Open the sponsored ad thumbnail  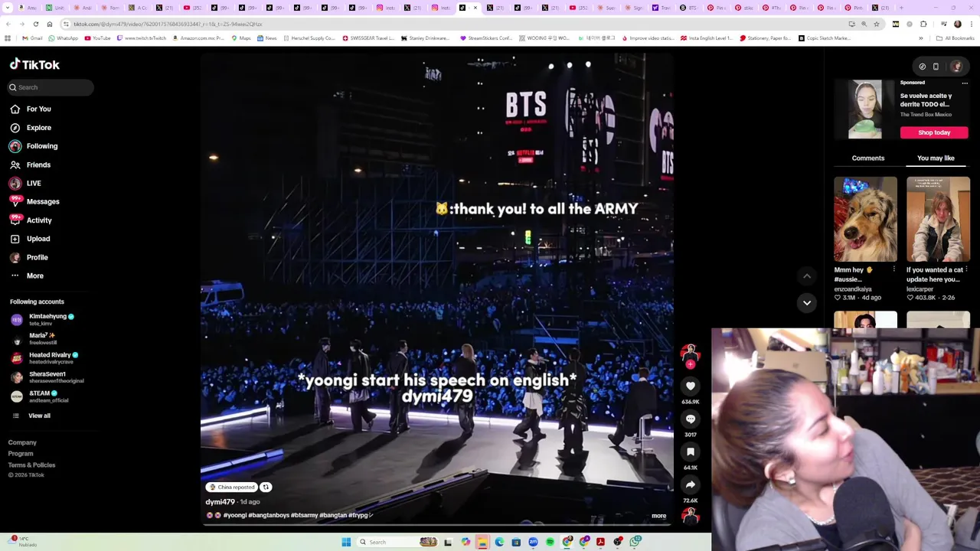pyautogui.click(x=865, y=109)
